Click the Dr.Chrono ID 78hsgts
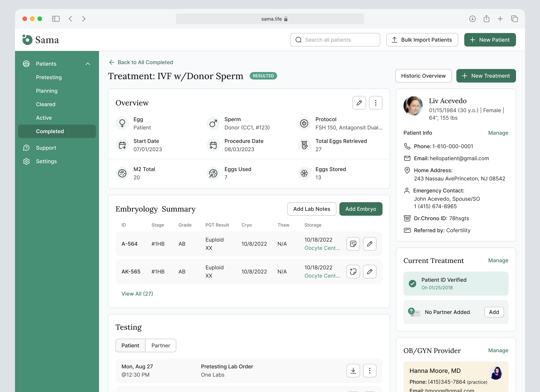 (459, 218)
